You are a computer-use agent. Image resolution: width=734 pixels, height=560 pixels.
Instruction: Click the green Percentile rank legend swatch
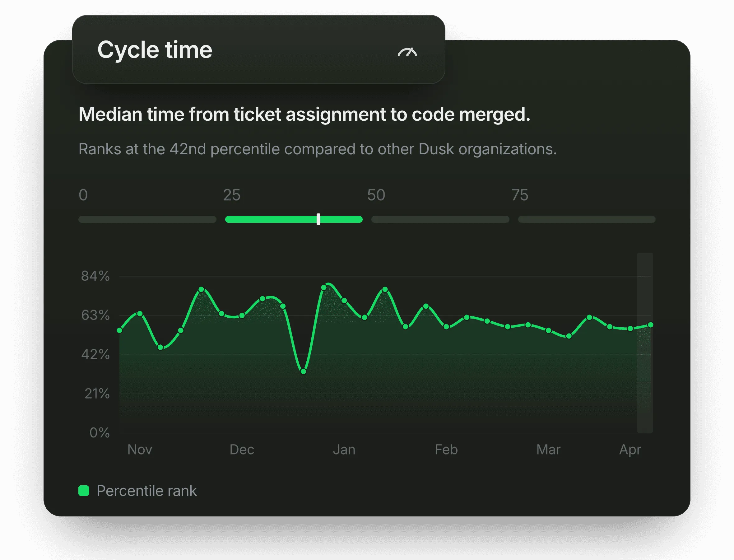click(x=84, y=491)
